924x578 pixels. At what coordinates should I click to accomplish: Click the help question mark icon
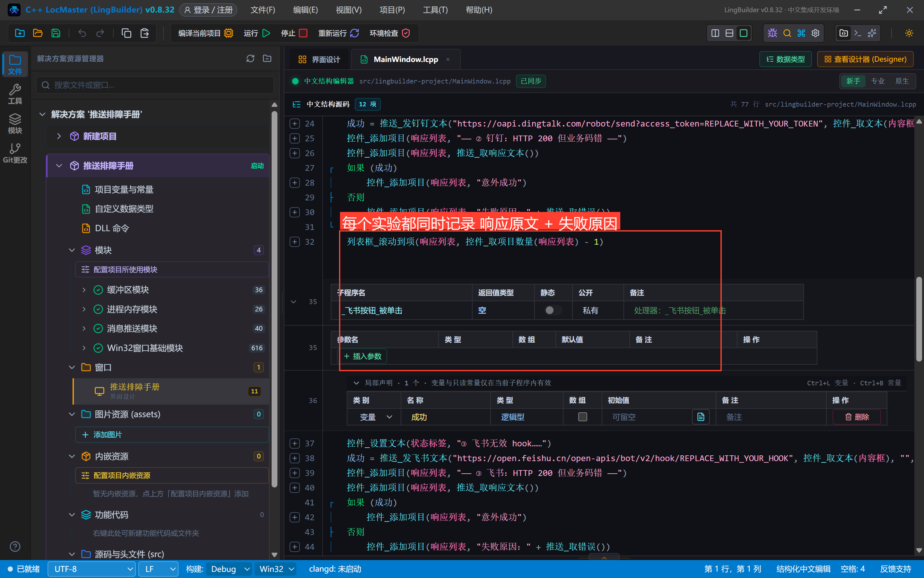pyautogui.click(x=15, y=546)
